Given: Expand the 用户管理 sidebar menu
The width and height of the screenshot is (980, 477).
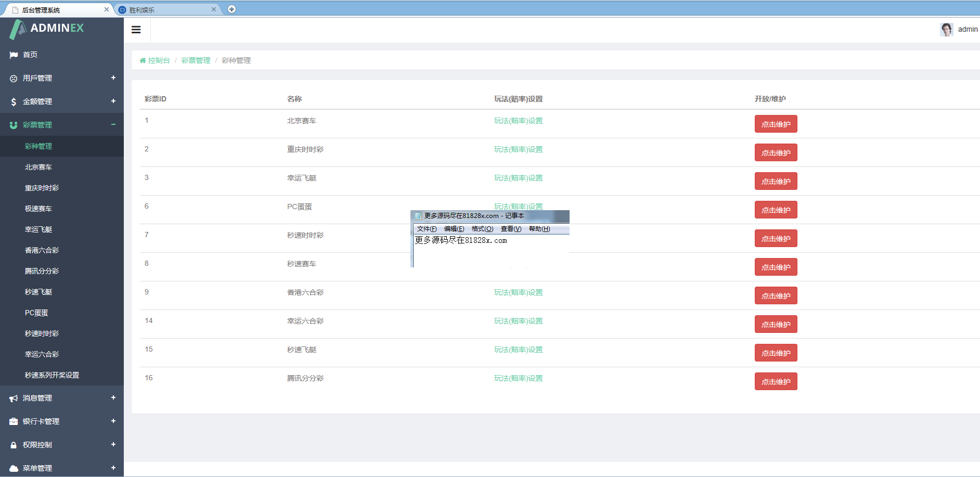Looking at the screenshot, I should 113,78.
